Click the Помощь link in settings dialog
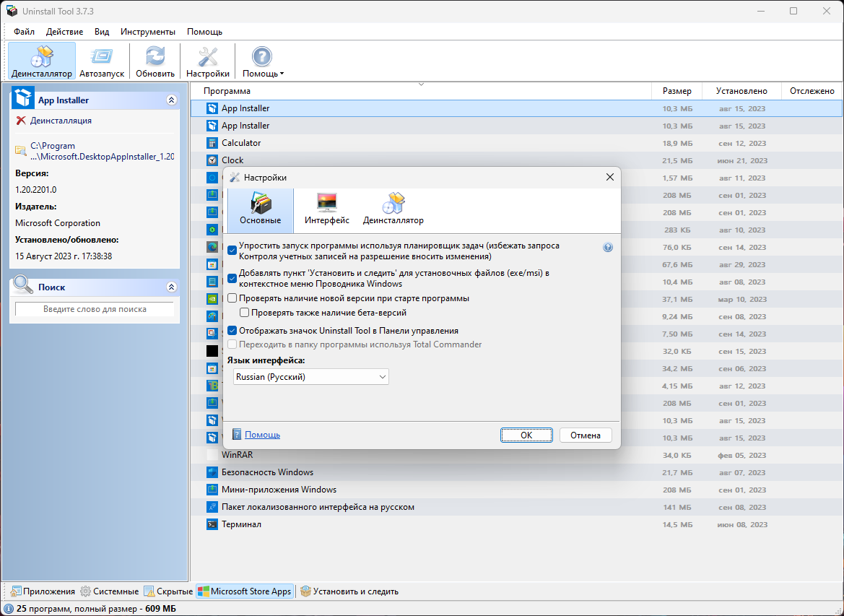 tap(262, 435)
